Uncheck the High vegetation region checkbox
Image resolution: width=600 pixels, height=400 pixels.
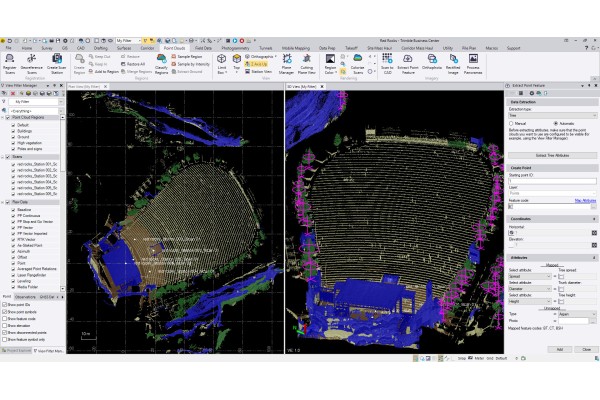[12, 144]
